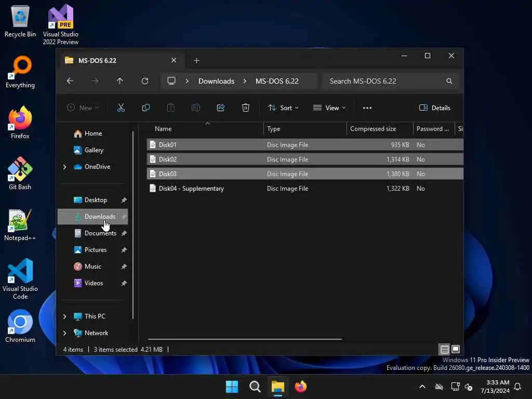Click chevron after Downloads in address bar
532x399 pixels.
[245, 81]
